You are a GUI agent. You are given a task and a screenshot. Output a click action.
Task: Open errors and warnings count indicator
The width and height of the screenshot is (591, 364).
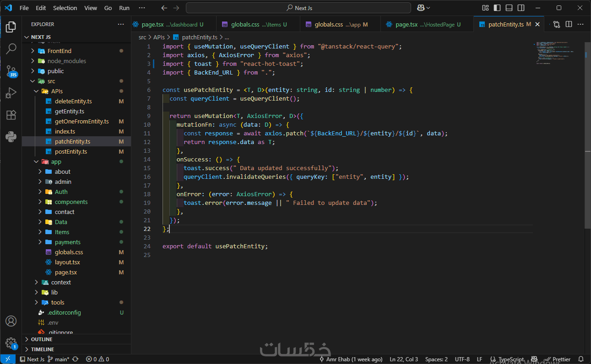click(x=98, y=359)
